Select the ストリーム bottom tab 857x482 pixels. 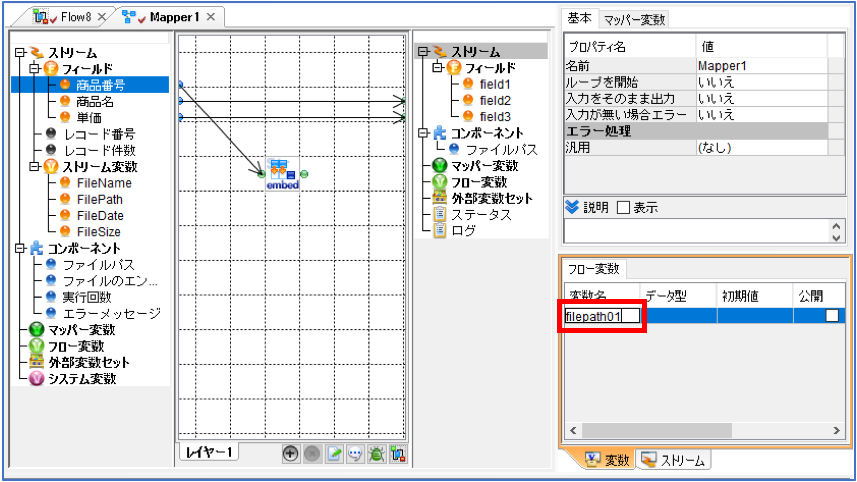tap(674, 460)
